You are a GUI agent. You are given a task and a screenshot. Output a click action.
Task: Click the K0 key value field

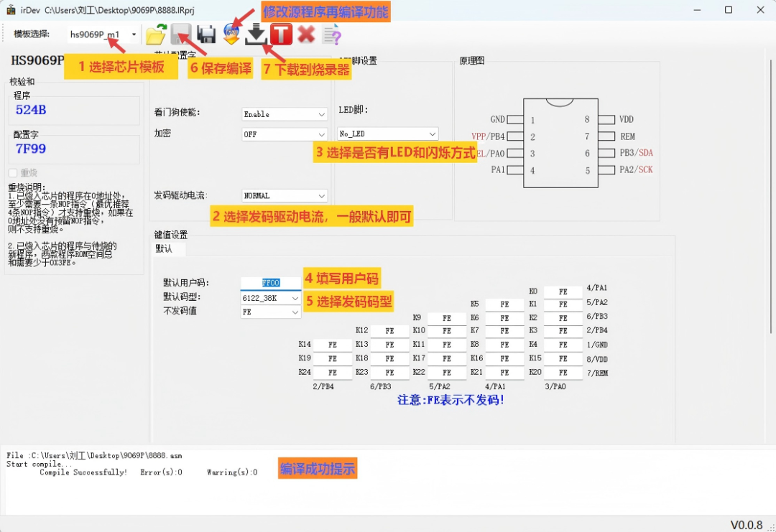[x=563, y=291]
